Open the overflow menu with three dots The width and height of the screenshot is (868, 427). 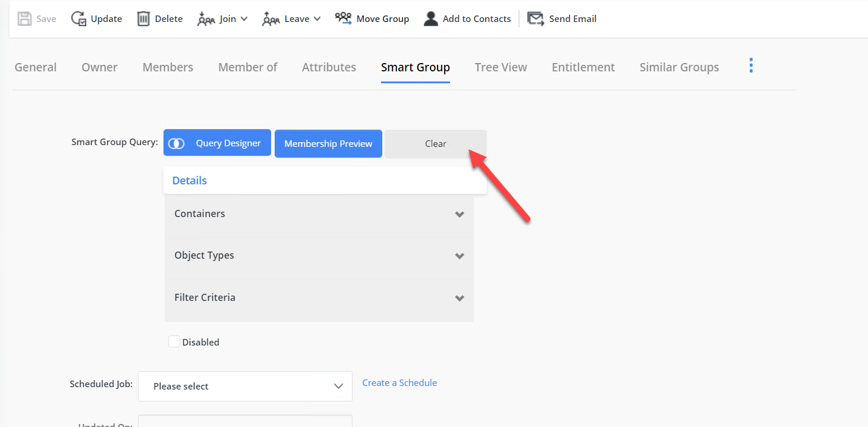(x=751, y=65)
